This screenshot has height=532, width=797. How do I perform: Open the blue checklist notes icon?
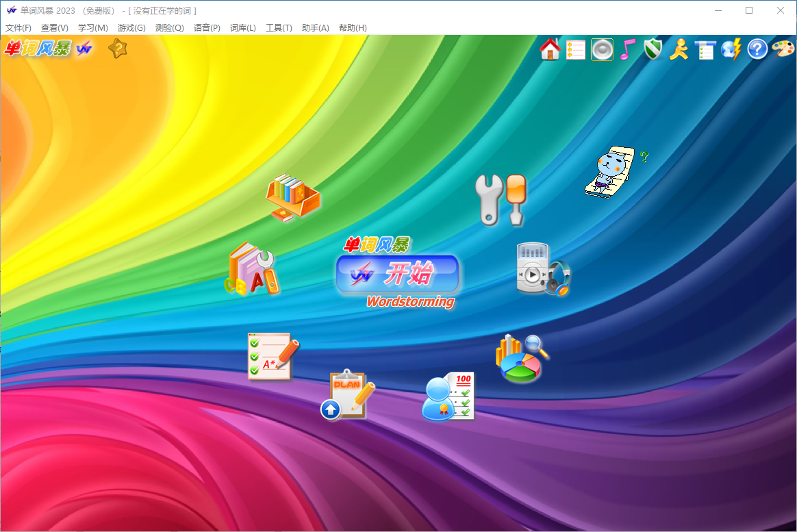[705, 50]
